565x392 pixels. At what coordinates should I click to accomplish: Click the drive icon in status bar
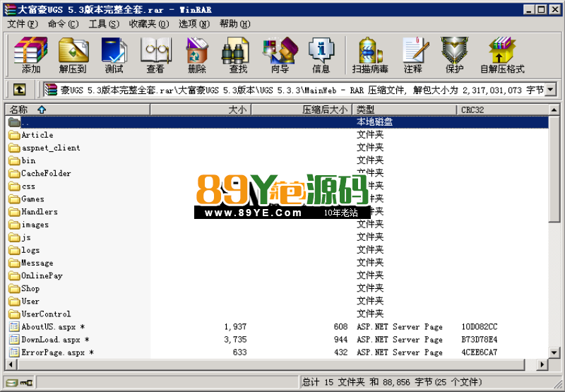[x=12, y=382]
